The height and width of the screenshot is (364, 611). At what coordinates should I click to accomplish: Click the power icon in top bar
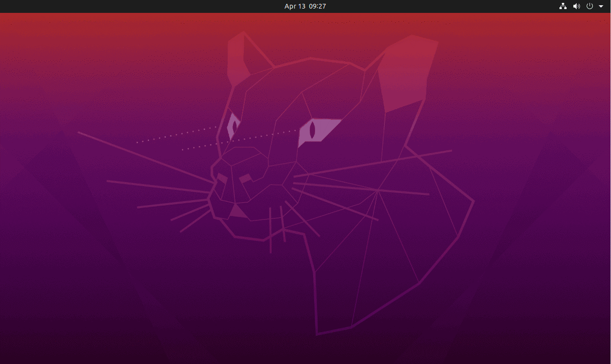tap(590, 6)
